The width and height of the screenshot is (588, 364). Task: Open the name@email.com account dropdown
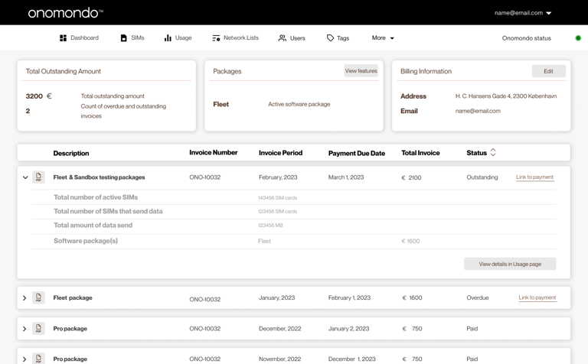click(523, 13)
